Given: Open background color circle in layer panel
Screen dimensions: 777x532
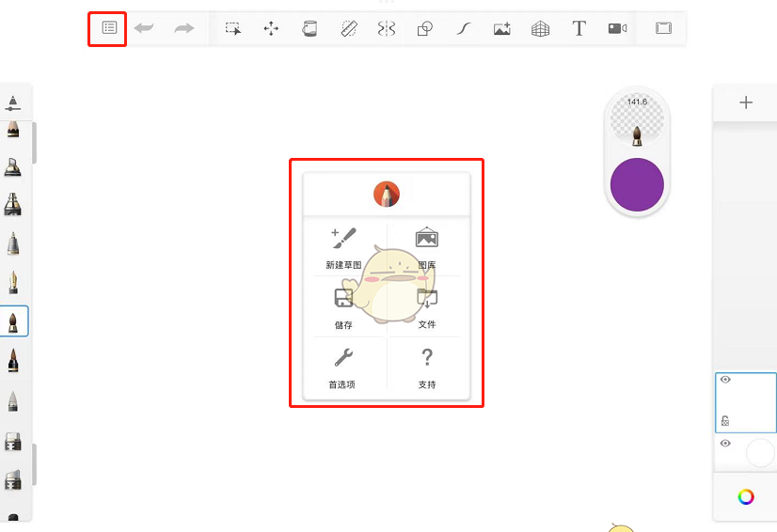Looking at the screenshot, I should tap(760, 452).
